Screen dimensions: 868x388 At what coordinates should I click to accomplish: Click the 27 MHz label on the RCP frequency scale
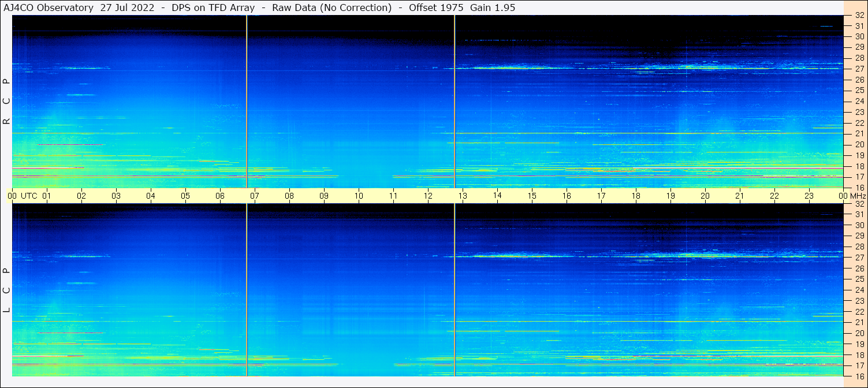click(859, 69)
